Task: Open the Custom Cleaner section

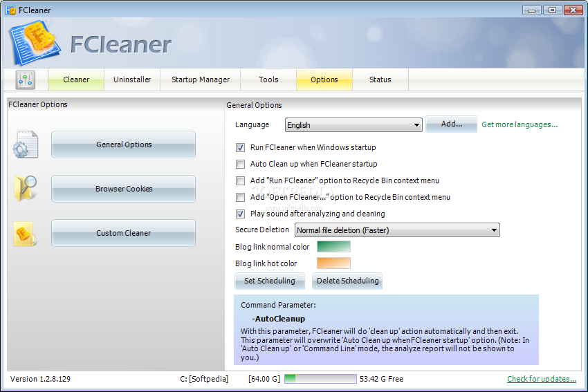Action: tap(123, 233)
